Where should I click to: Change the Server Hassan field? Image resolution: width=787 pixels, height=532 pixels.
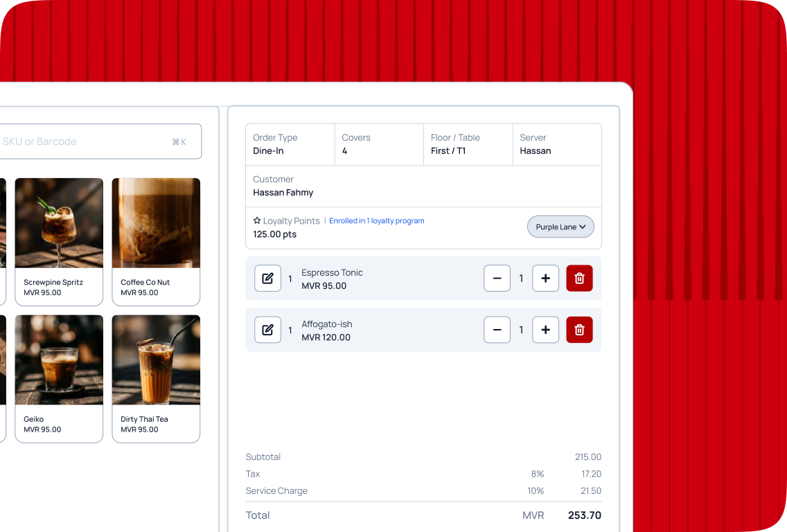[x=556, y=145]
